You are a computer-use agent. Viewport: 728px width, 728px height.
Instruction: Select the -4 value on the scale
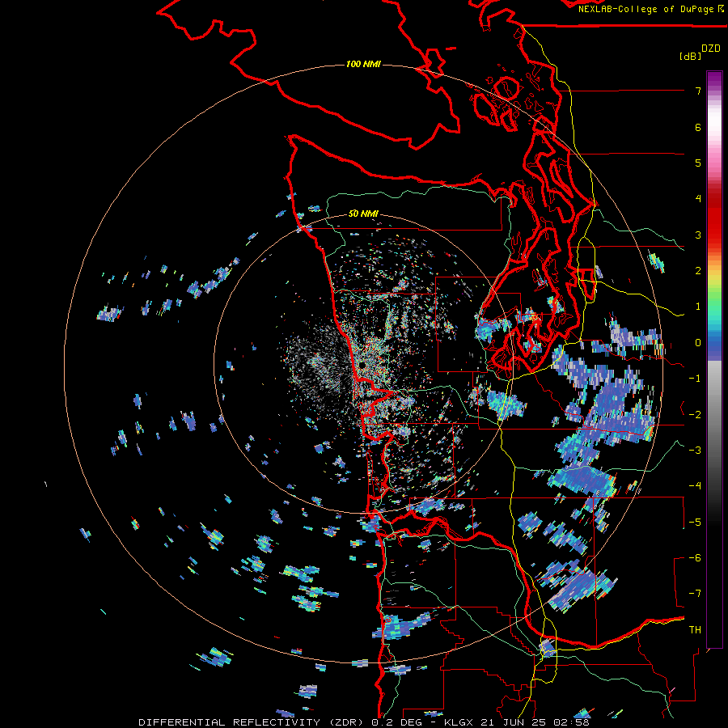pos(695,486)
